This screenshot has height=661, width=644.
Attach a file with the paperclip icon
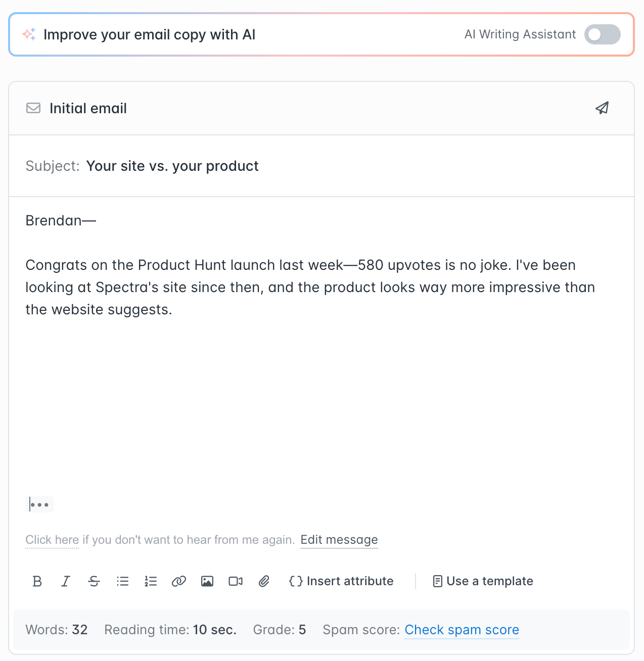pyautogui.click(x=264, y=581)
